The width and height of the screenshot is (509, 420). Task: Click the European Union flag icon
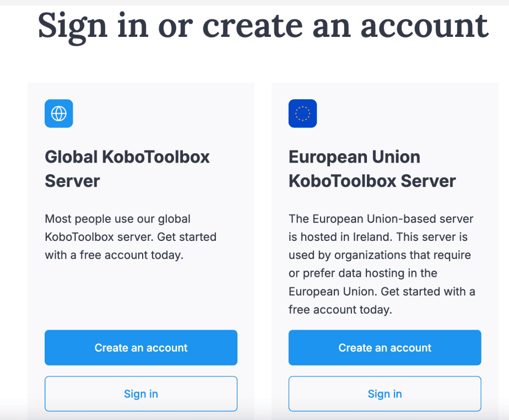pyautogui.click(x=302, y=114)
